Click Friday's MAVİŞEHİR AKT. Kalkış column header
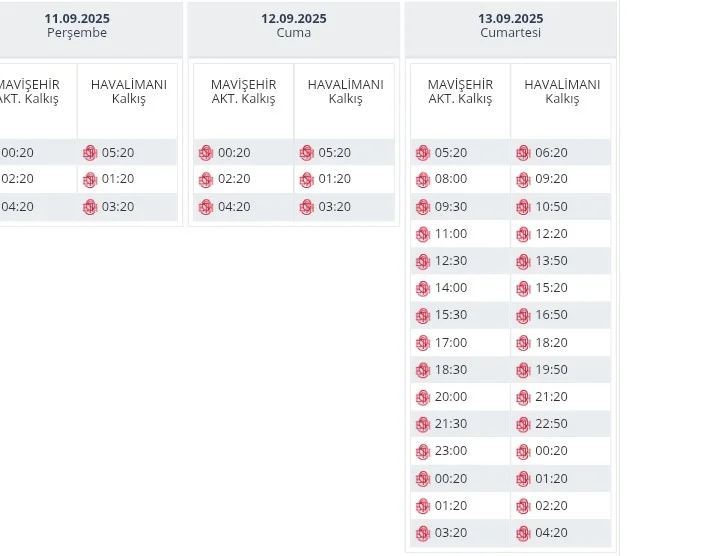 point(243,92)
